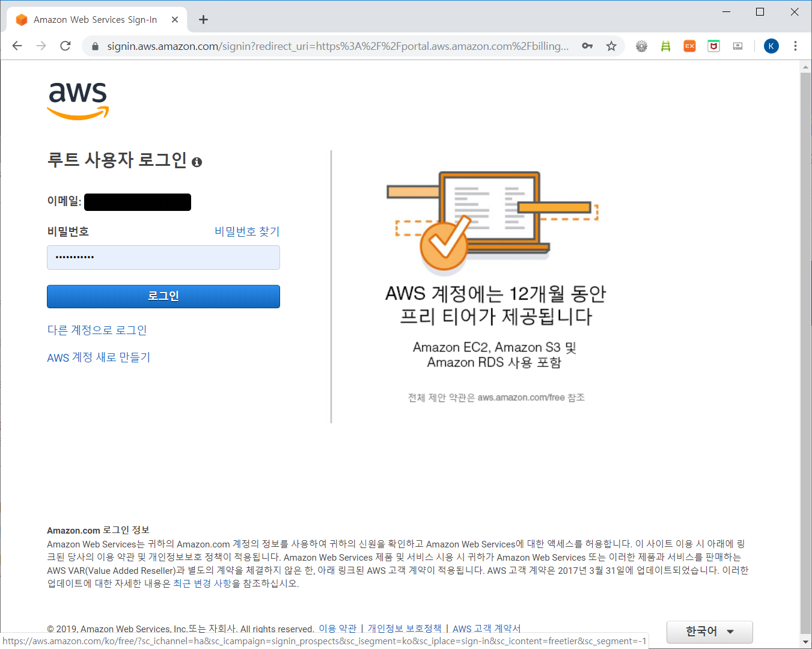Click the browser back arrow
Viewport: 812px width, 649px height.
(17, 46)
